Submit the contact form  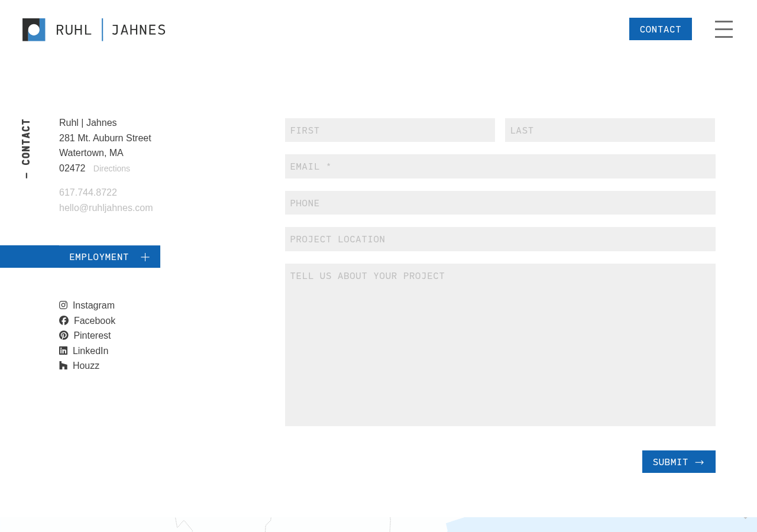click(x=678, y=462)
